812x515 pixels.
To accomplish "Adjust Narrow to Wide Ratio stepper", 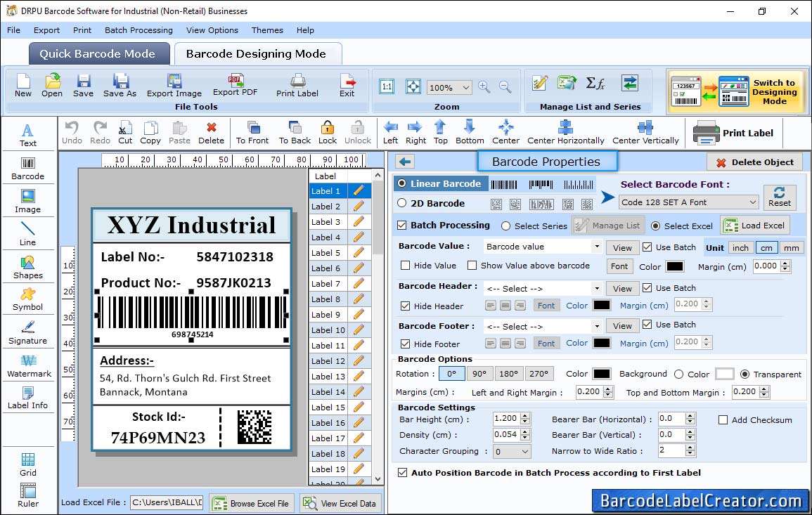I will pos(690,451).
